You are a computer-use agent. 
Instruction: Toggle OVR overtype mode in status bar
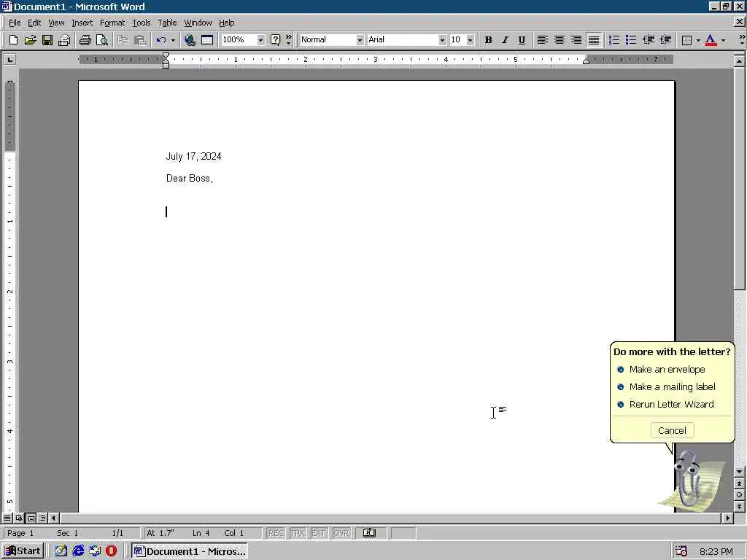(x=341, y=533)
